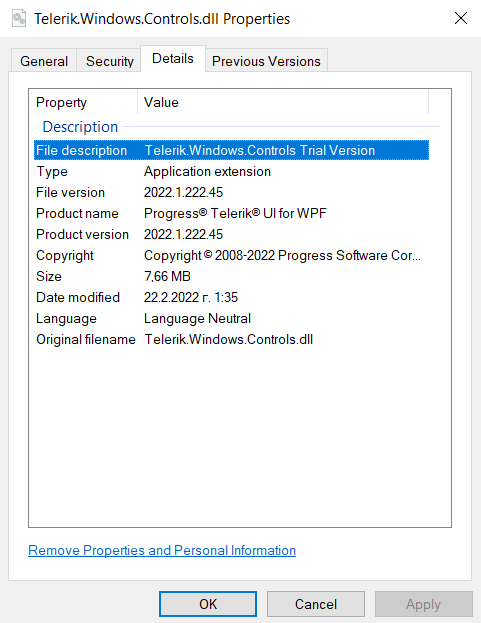This screenshot has width=481, height=623.
Task: Click the Telerik.Windows.Controls.dll filename value
Action: pos(229,339)
